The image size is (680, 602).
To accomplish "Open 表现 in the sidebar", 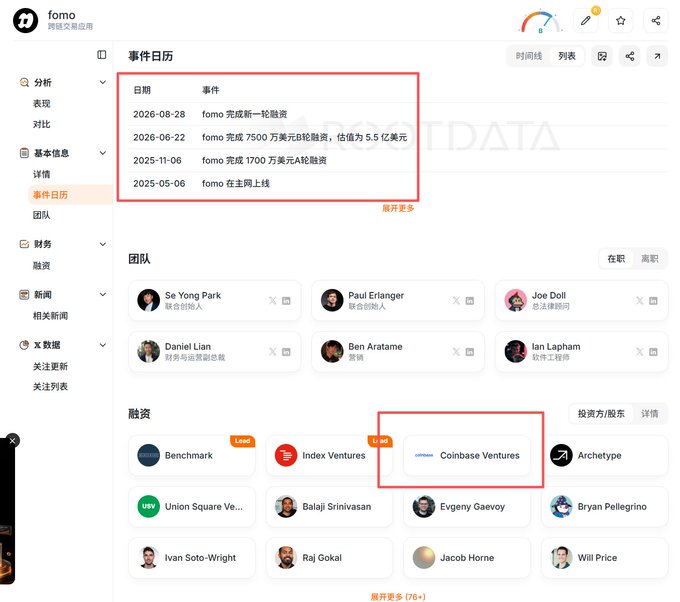I will click(x=42, y=104).
